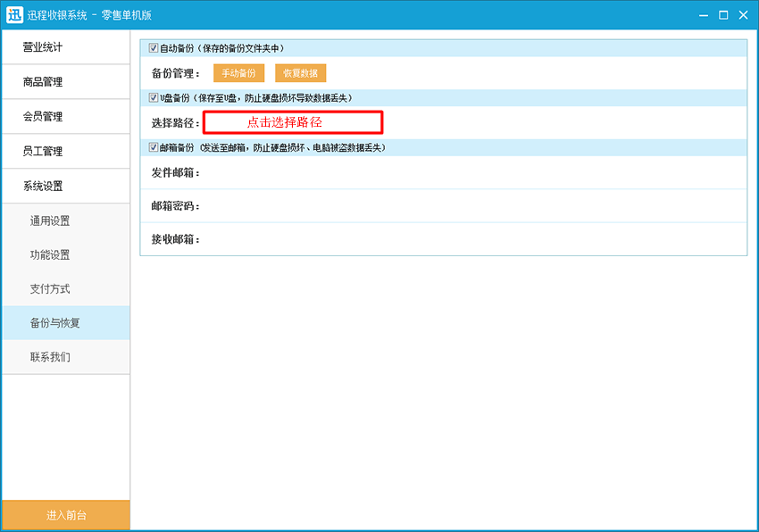
Task: Click the 迅程收银系统 app logo icon
Action: [14, 14]
